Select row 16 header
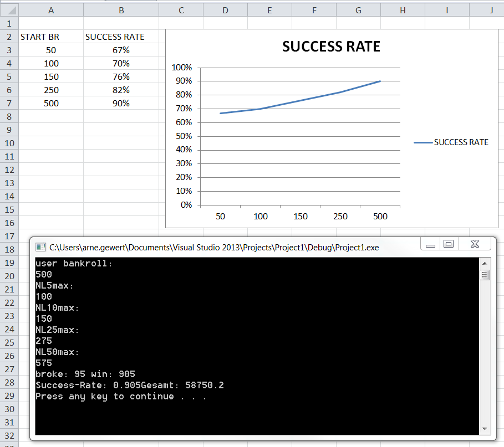 pyautogui.click(x=9, y=223)
